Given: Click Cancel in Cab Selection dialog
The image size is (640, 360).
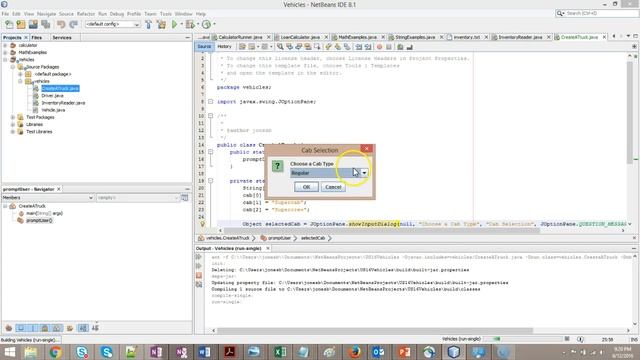Looking at the screenshot, I should 333,187.
